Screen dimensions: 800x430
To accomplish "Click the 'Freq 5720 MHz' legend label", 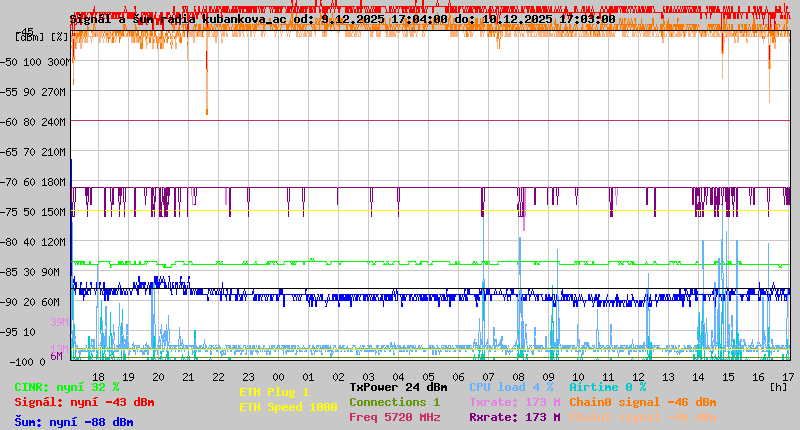I will (x=394, y=417).
